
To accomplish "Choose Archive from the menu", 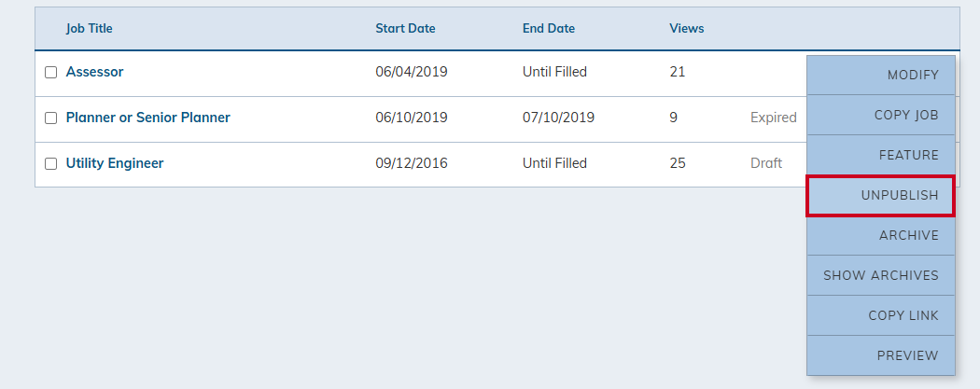I will pyautogui.click(x=881, y=235).
